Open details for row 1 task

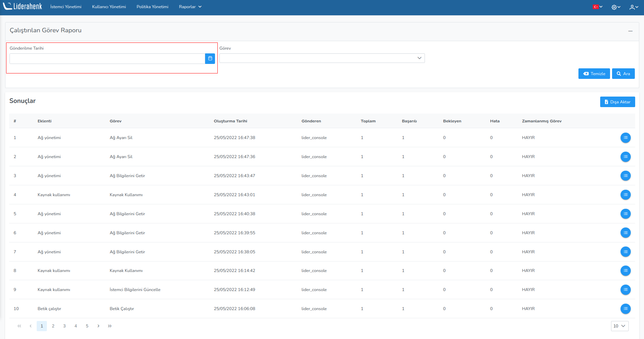(625, 138)
